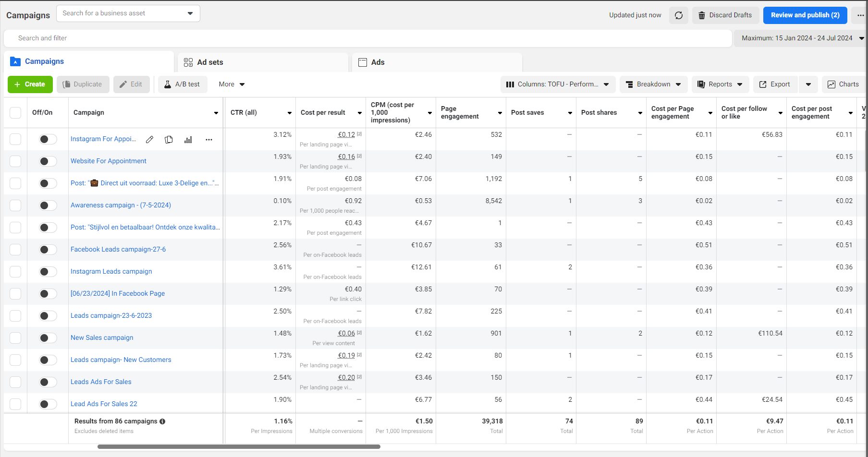Open the top-right three-dot more options
Screen dimensions: 868x457
point(860,15)
